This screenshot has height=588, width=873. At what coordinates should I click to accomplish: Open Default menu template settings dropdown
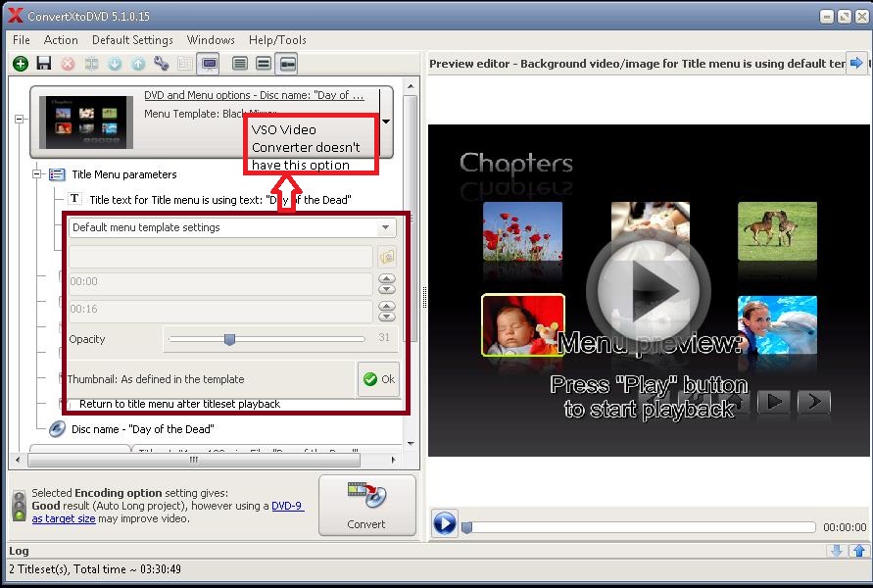tap(385, 227)
